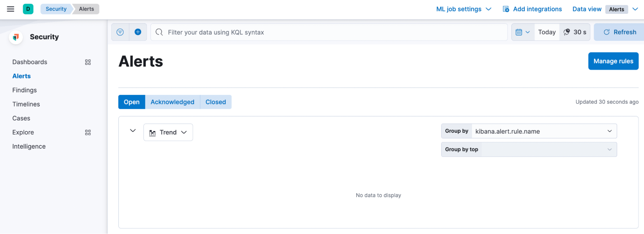The width and height of the screenshot is (644, 234).
Task: Expand the ML job settings dropdown
Action: [464, 9]
